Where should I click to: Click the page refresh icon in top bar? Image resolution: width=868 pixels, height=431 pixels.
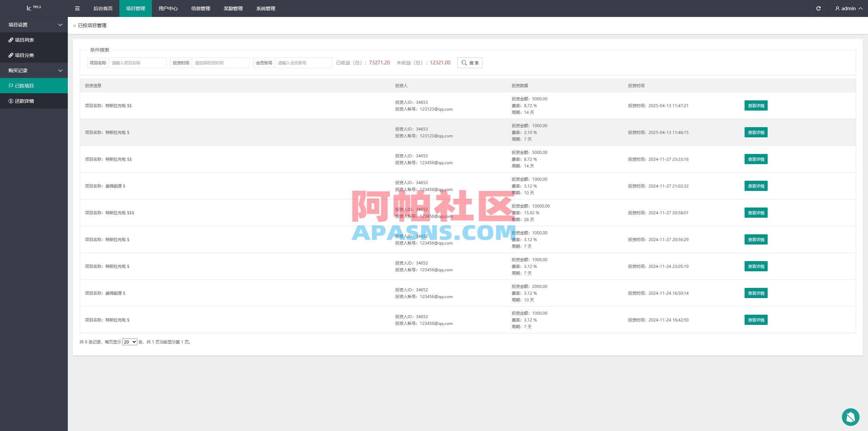tap(818, 8)
